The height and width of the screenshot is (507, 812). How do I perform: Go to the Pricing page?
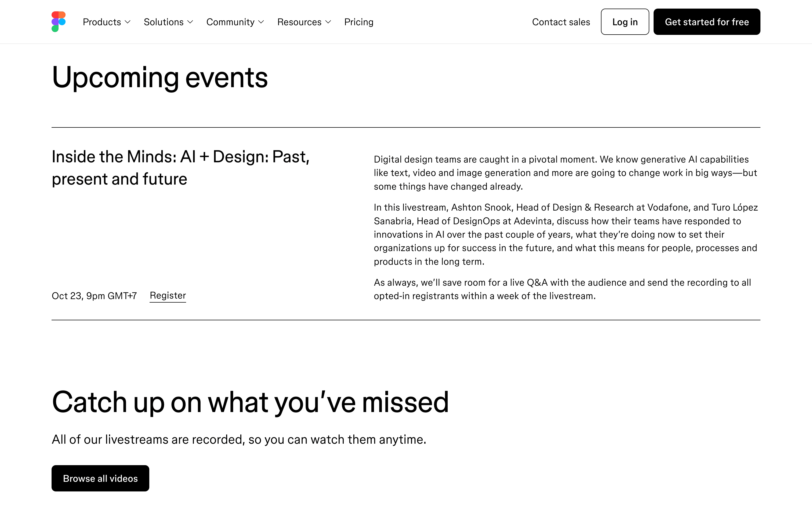click(x=359, y=22)
